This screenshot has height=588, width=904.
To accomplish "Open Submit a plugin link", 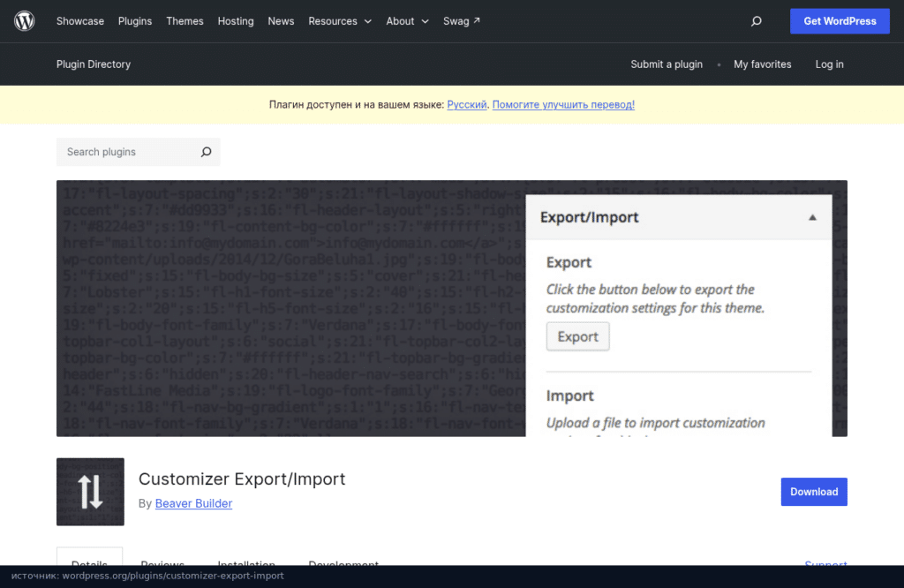I will pos(667,64).
